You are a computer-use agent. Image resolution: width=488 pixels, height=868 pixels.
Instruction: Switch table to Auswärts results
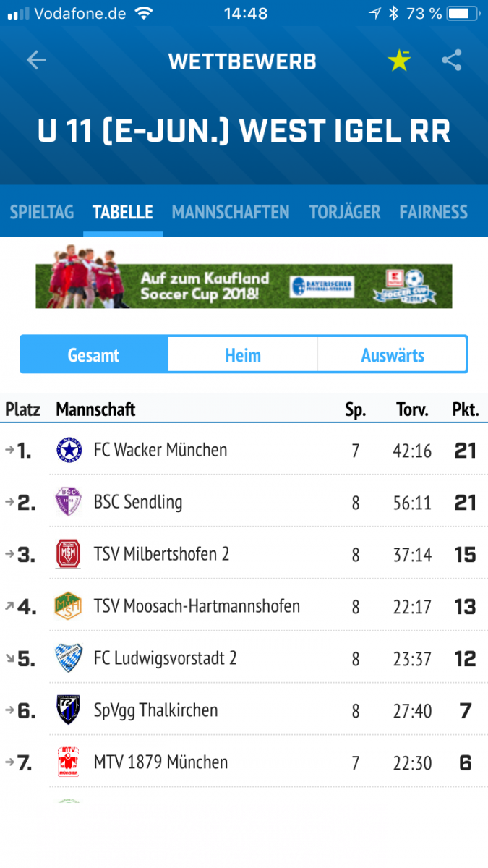point(393,355)
